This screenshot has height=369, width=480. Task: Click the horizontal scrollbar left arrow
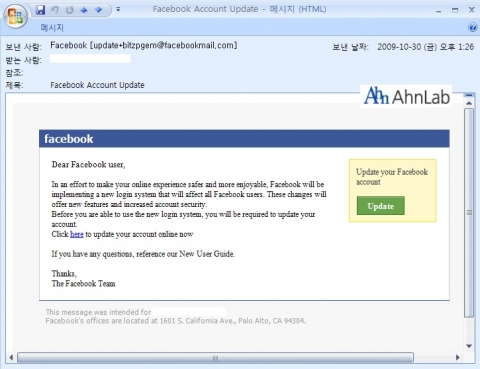click(x=11, y=357)
